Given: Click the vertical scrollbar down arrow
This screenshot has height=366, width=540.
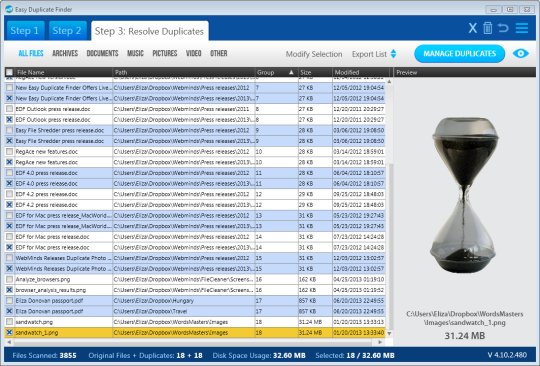Looking at the screenshot, I should pos(389,333).
